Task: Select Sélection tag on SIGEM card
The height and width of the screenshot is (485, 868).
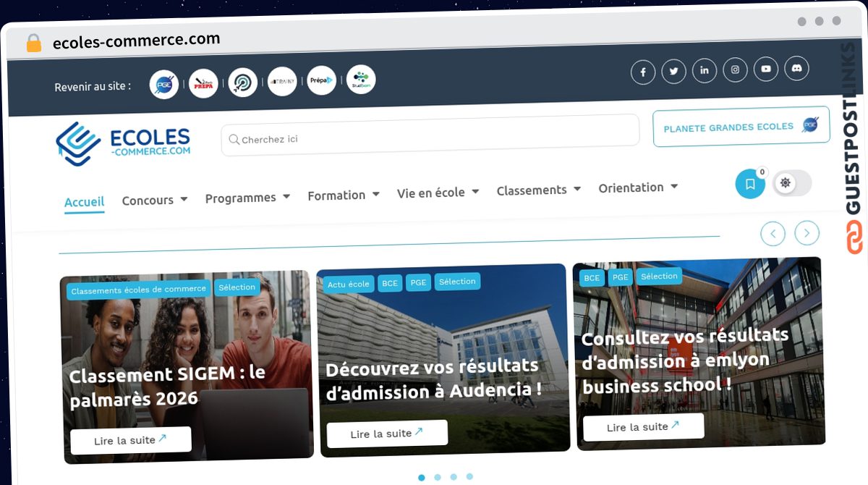Action: pyautogui.click(x=237, y=287)
